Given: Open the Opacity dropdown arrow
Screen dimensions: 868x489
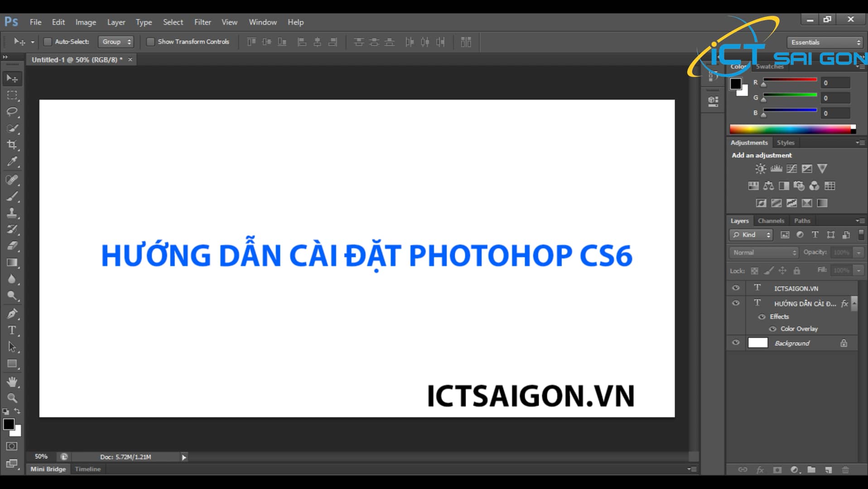Looking at the screenshot, I should (x=858, y=252).
